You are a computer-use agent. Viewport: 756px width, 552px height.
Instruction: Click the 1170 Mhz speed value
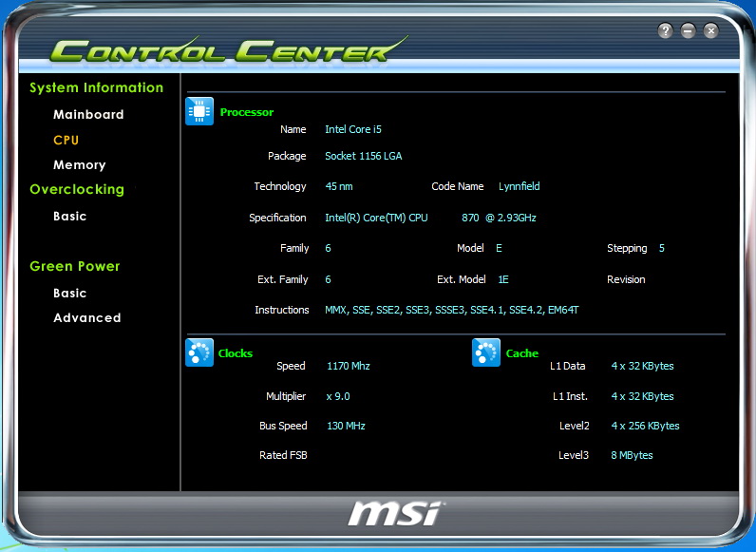pyautogui.click(x=348, y=366)
